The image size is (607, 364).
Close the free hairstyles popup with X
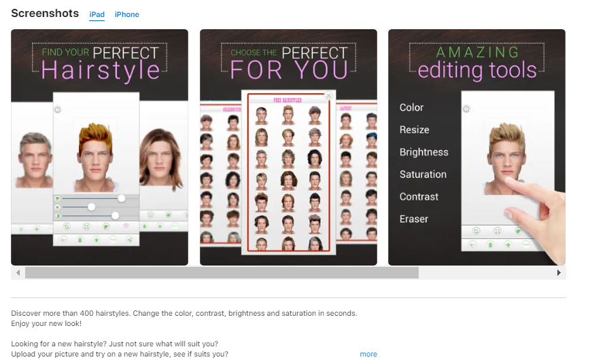329,96
